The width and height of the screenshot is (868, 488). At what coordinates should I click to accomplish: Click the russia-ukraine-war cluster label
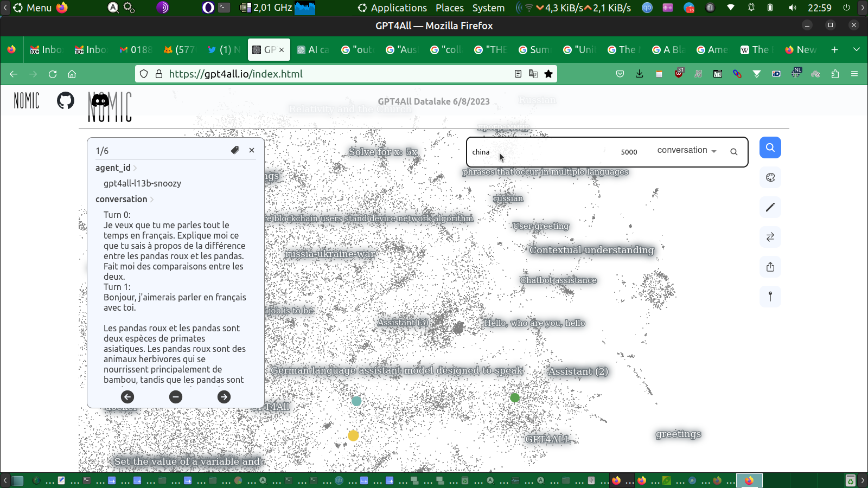330,254
